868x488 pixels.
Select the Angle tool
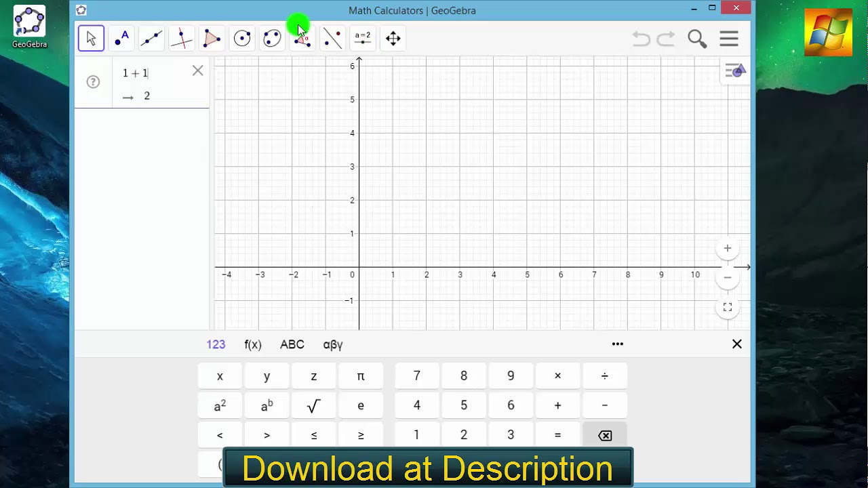(x=302, y=39)
